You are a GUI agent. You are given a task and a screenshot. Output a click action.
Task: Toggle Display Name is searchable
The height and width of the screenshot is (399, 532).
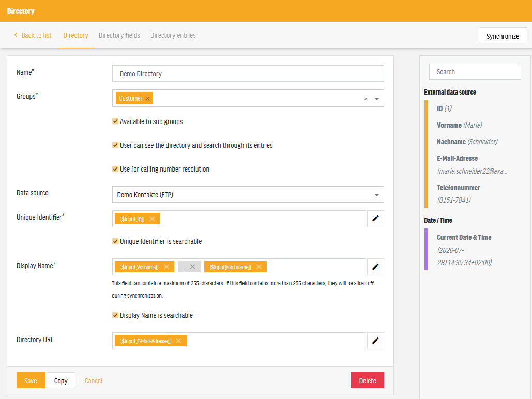pos(115,316)
